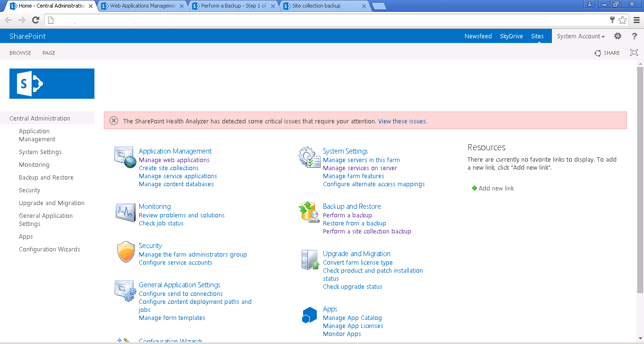Viewport: 644px width, 344px height.
Task: Open Manage the farm administrators group
Action: 193,254
